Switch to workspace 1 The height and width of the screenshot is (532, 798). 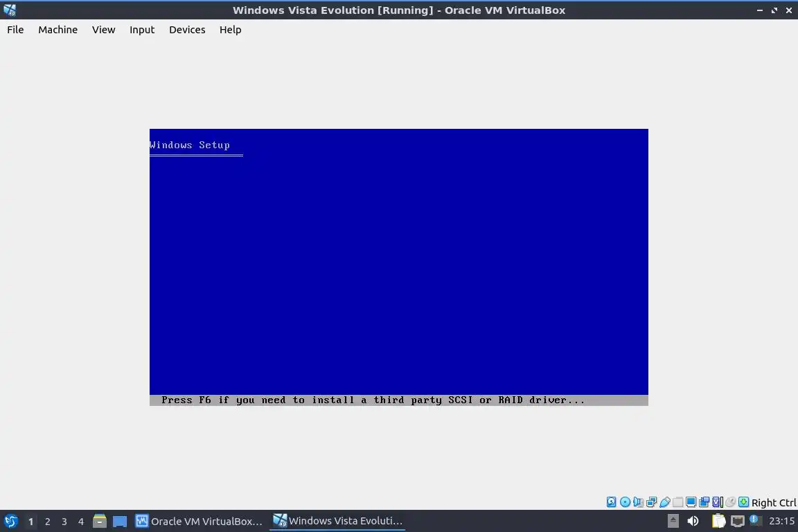(30, 522)
